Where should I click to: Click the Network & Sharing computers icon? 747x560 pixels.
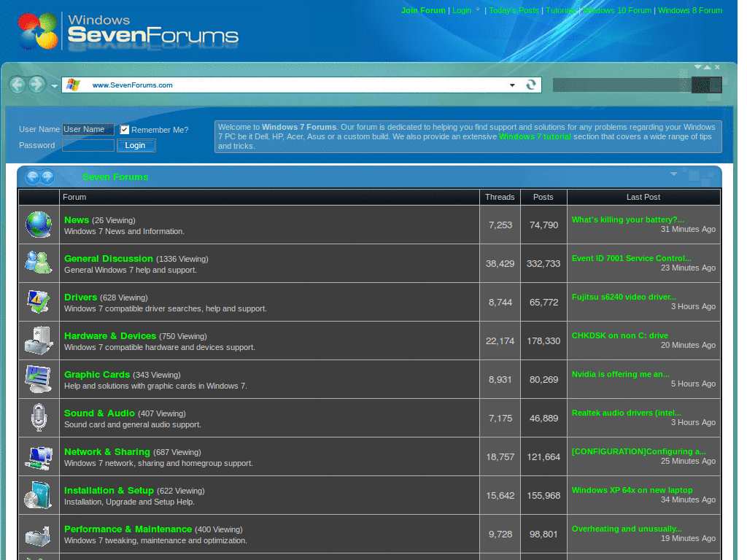pos(39,456)
